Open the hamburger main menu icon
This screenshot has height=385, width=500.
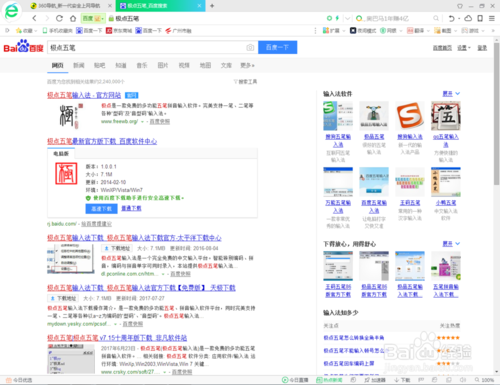click(x=492, y=18)
